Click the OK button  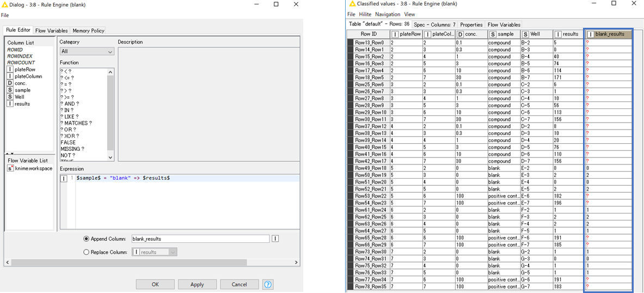coord(155,284)
